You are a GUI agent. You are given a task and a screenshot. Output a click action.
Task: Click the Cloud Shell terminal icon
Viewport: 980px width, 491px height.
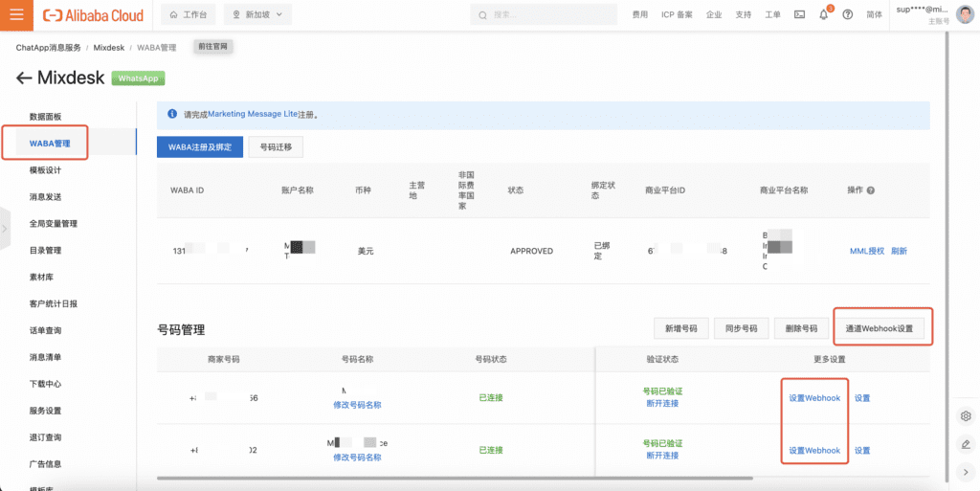[x=799, y=15]
